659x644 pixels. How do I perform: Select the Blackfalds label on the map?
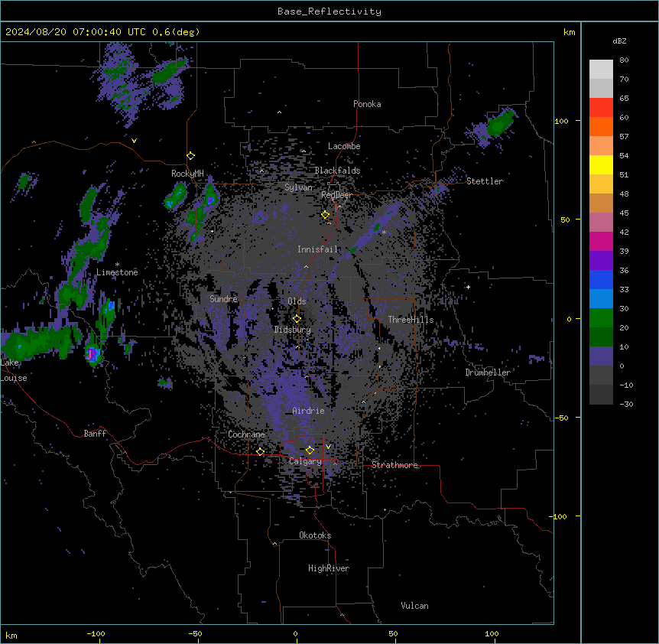pyautogui.click(x=337, y=171)
